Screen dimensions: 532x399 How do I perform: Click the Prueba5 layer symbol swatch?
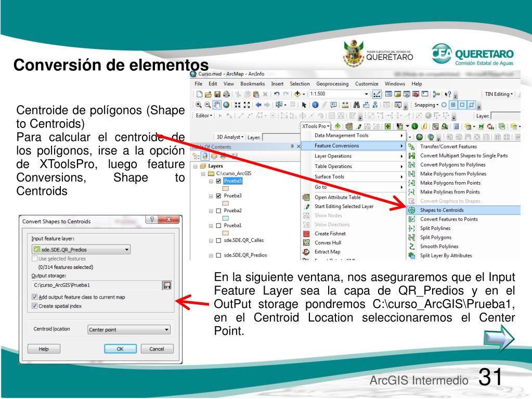pos(226,189)
